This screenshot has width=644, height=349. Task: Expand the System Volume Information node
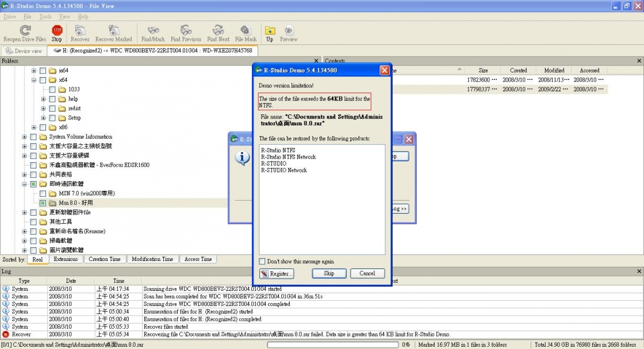[24, 137]
